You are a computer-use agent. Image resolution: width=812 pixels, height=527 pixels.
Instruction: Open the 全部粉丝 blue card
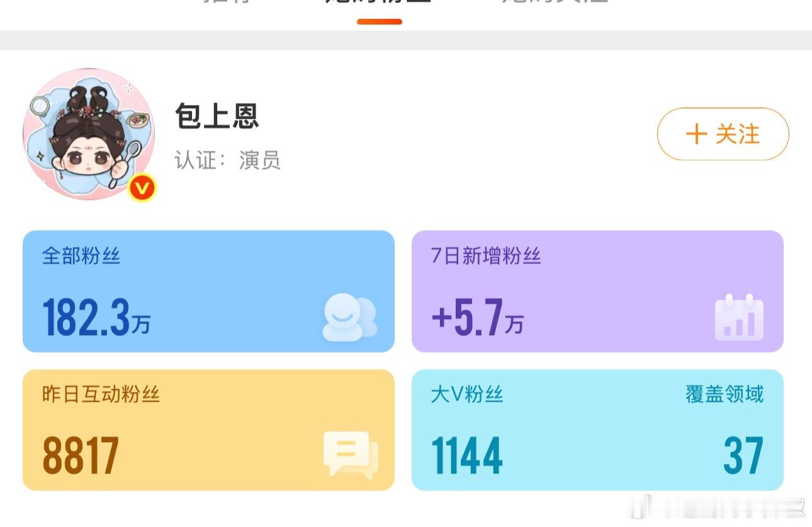pos(208,291)
